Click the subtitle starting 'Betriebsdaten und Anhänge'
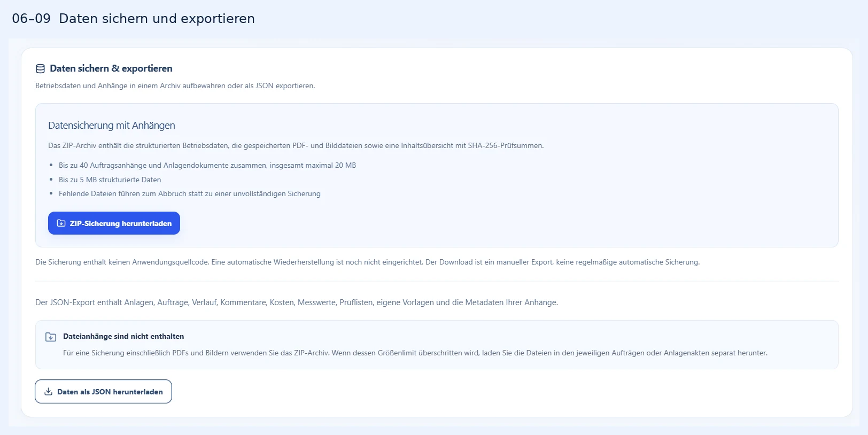This screenshot has height=435, width=868. pos(175,86)
